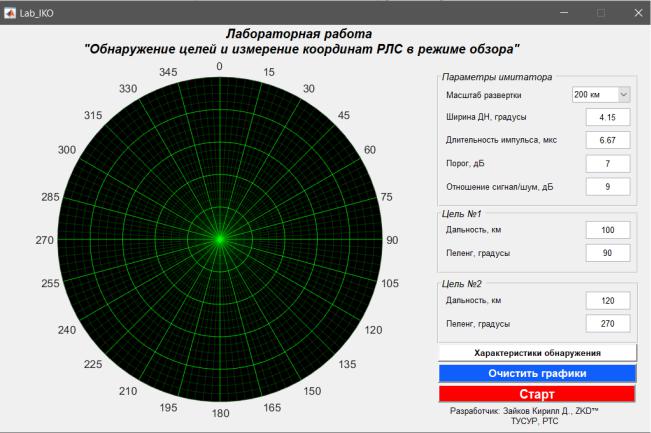The width and height of the screenshot is (651, 433).
Task: Open Характеристики обнаружения button
Action: coord(537,353)
